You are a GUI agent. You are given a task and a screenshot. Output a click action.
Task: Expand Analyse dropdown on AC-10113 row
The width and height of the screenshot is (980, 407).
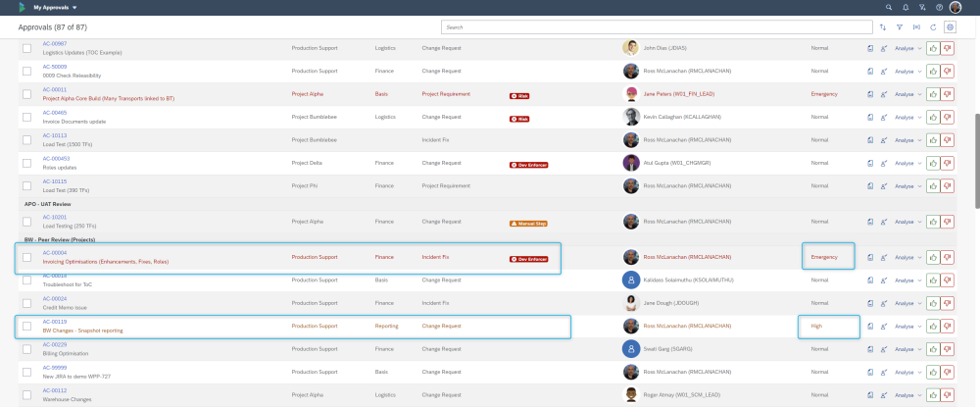click(908, 140)
